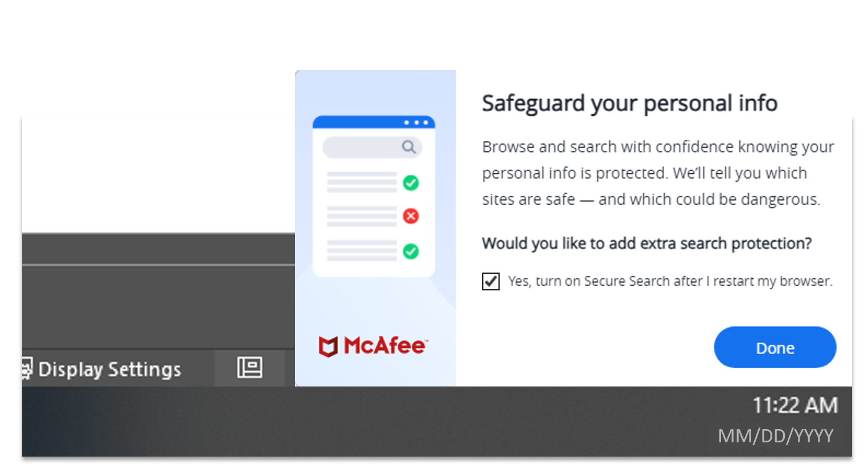
Task: Uncheck the Secure Search checkbox
Action: [x=490, y=281]
